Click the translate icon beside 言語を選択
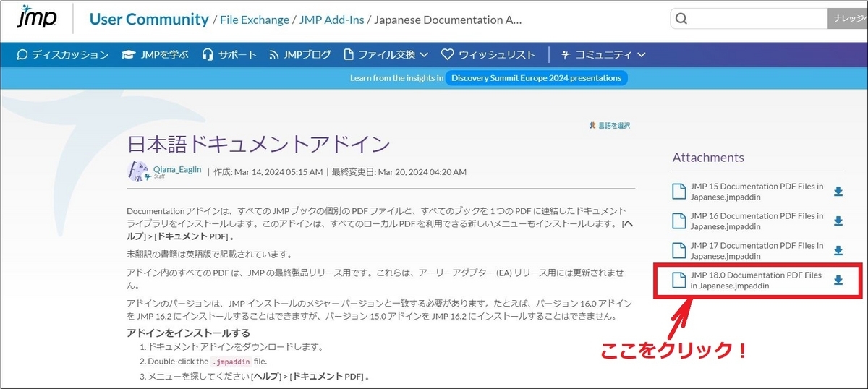The image size is (868, 389). tap(593, 125)
